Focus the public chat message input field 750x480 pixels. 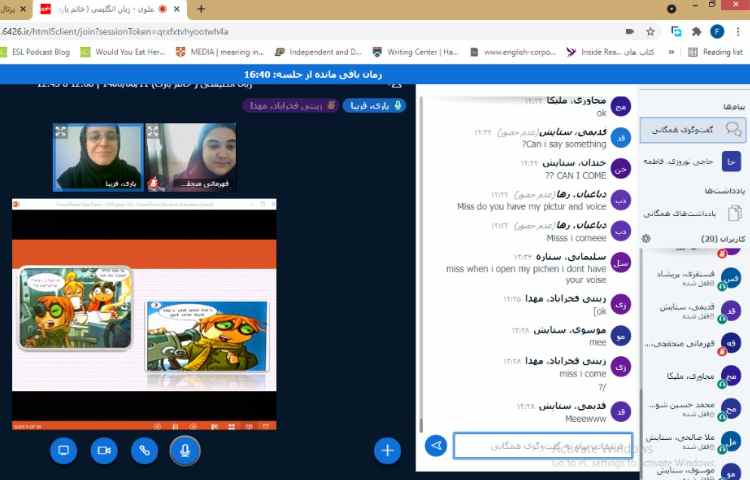tap(542, 446)
